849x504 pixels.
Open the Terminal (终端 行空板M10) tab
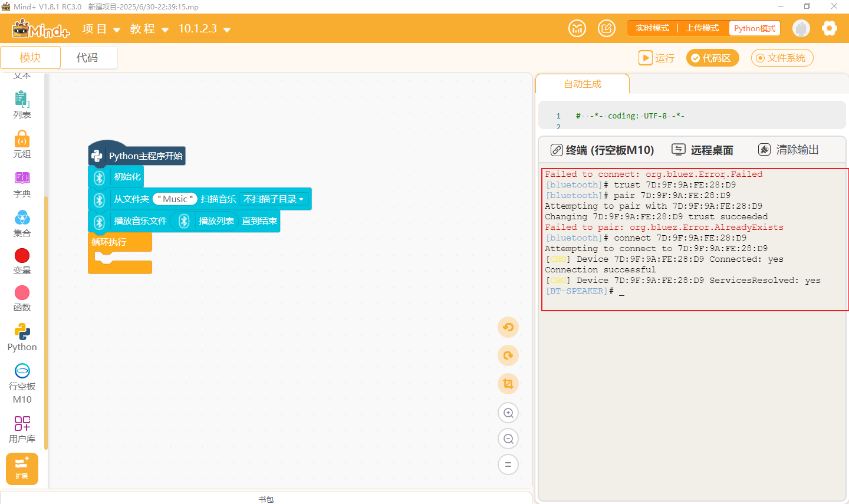pos(603,150)
